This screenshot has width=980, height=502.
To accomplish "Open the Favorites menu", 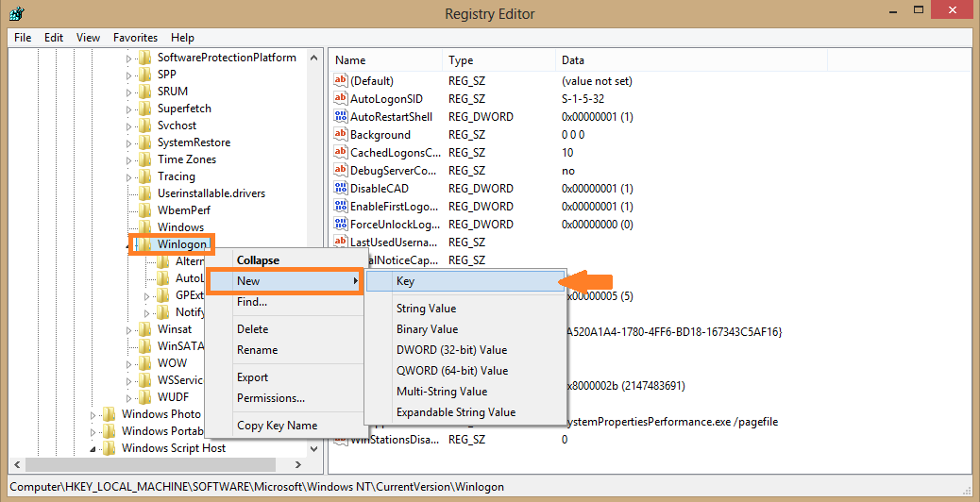I will pyautogui.click(x=136, y=38).
